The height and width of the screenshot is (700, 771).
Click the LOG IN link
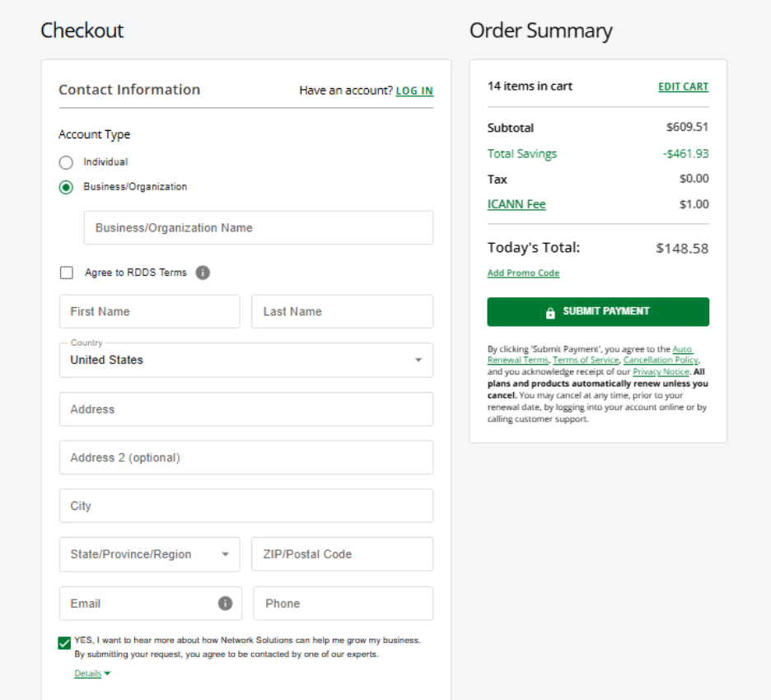pyautogui.click(x=414, y=91)
